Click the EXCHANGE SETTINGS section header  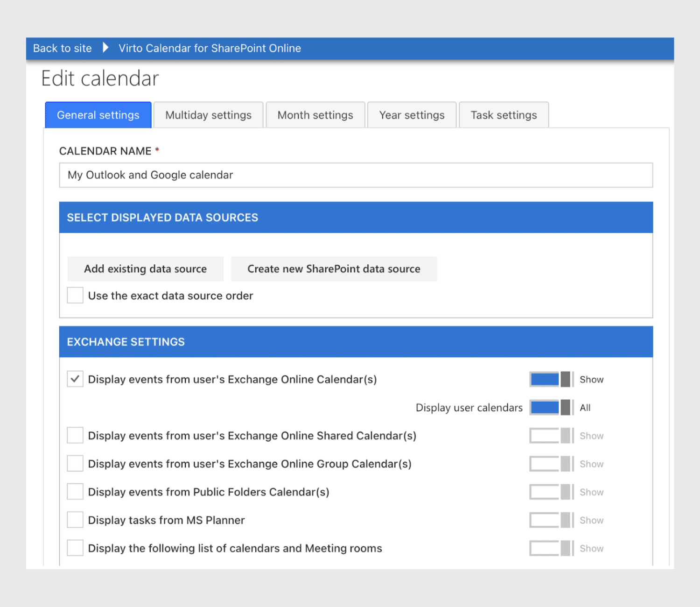pyautogui.click(x=356, y=342)
